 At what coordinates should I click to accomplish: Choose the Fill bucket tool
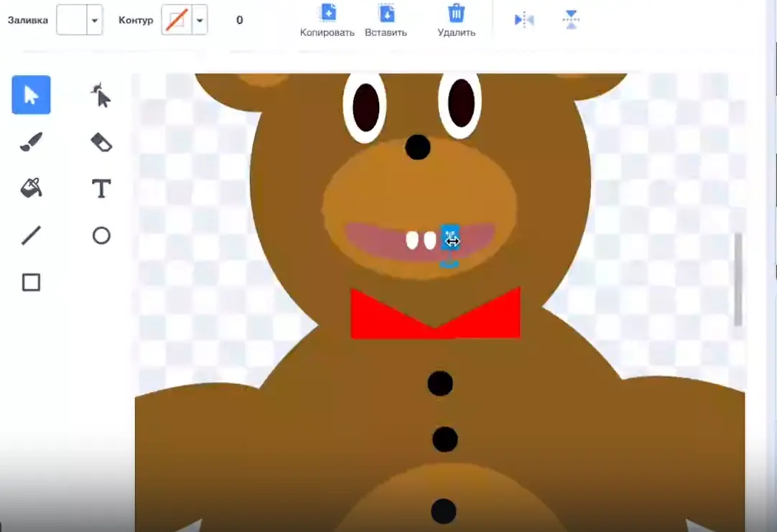coord(31,188)
